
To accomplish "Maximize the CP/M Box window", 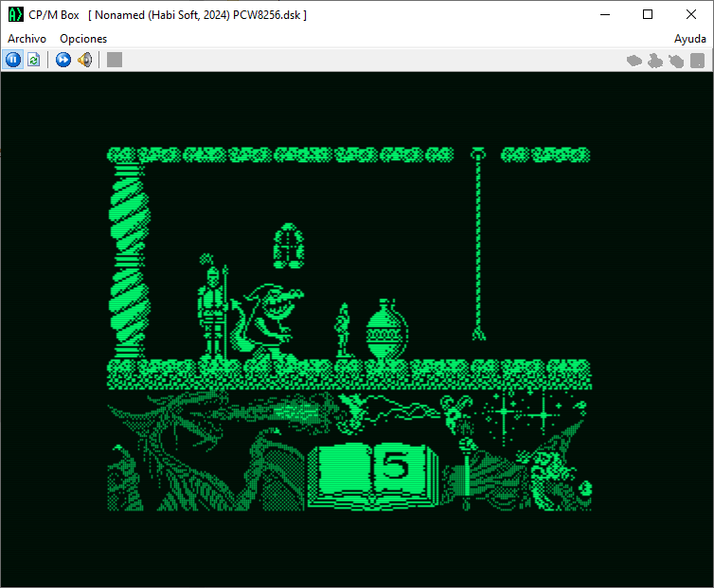I will (x=648, y=14).
